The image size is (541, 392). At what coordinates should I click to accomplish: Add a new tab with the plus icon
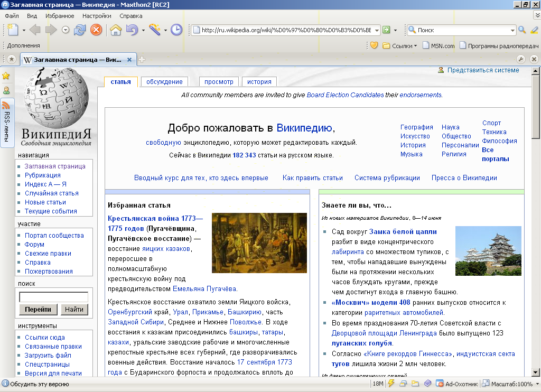click(142, 59)
